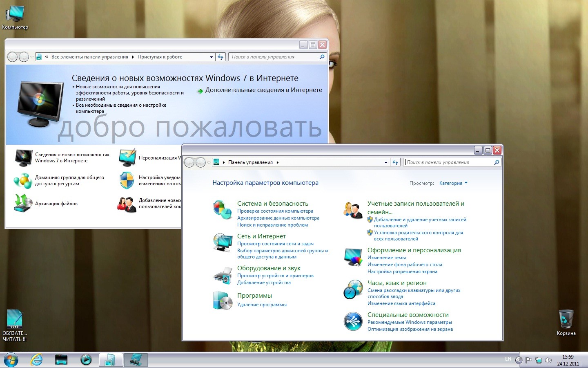Image resolution: width=588 pixels, height=368 pixels.
Task: Open the Programs category disc icon
Action: (x=223, y=300)
